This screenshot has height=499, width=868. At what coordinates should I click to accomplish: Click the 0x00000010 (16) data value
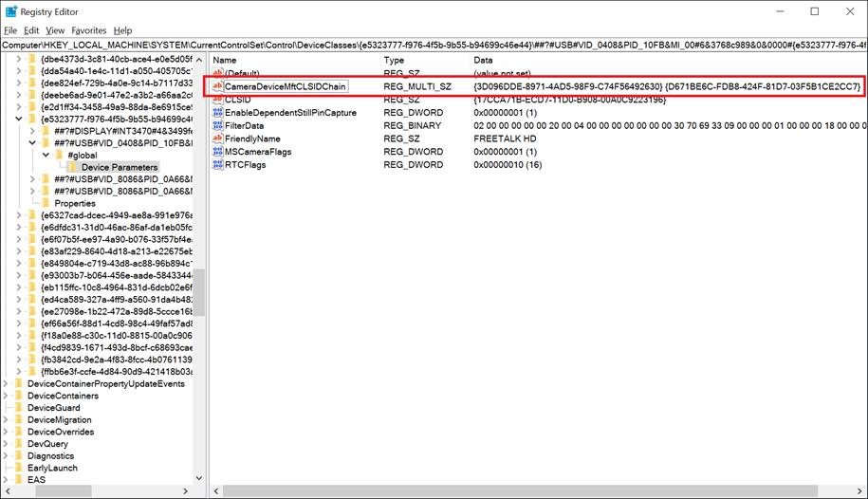pos(508,164)
